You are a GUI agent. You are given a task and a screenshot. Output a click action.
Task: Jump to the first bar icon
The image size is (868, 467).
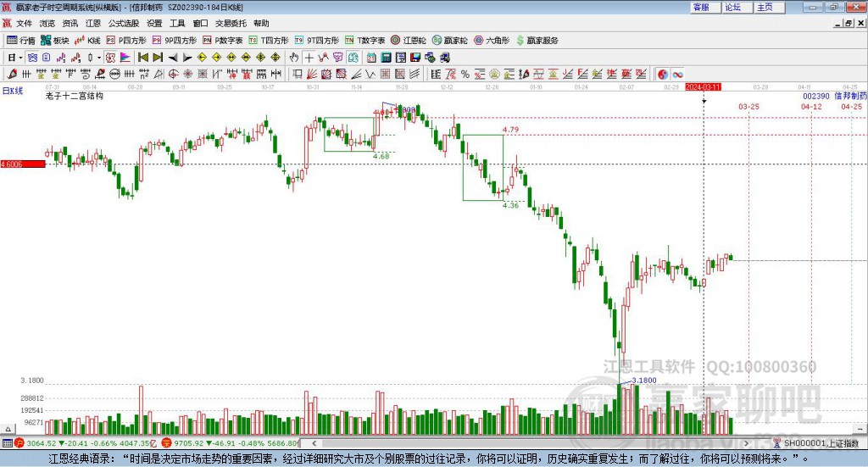(x=142, y=58)
